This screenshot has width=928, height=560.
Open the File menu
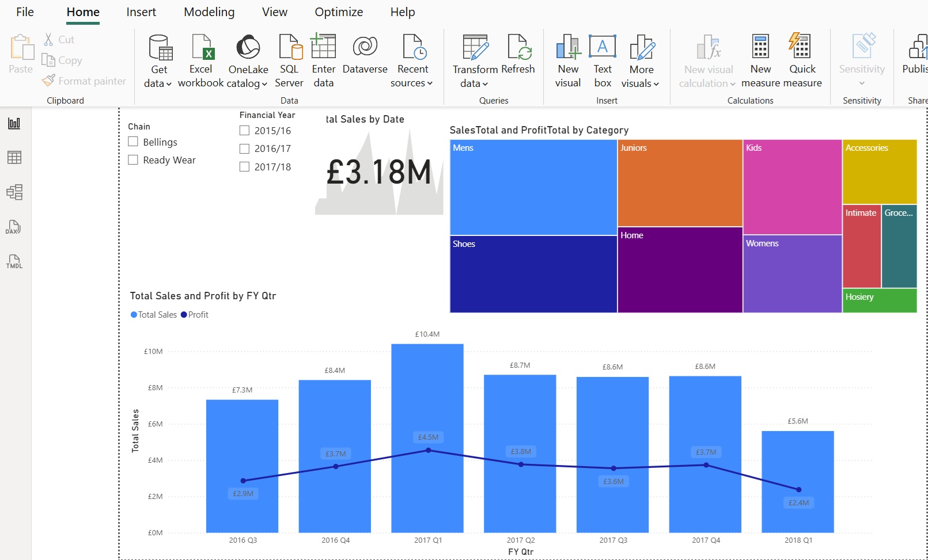24,12
